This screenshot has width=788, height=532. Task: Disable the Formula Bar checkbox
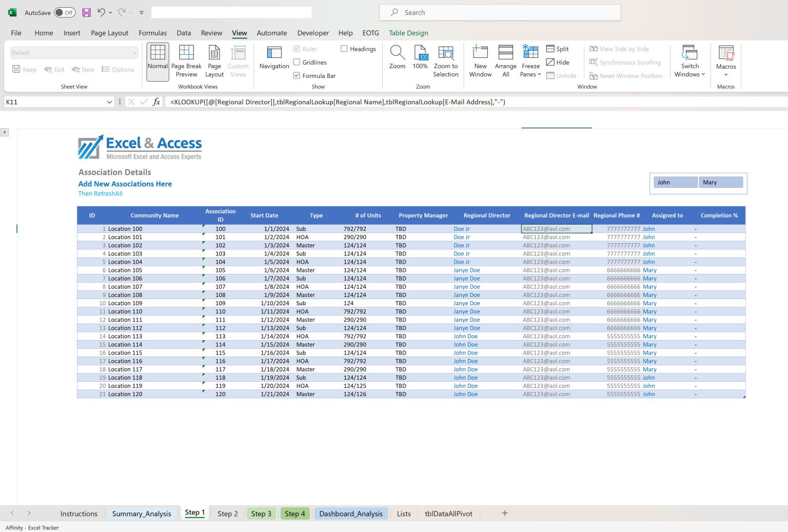[x=297, y=75]
